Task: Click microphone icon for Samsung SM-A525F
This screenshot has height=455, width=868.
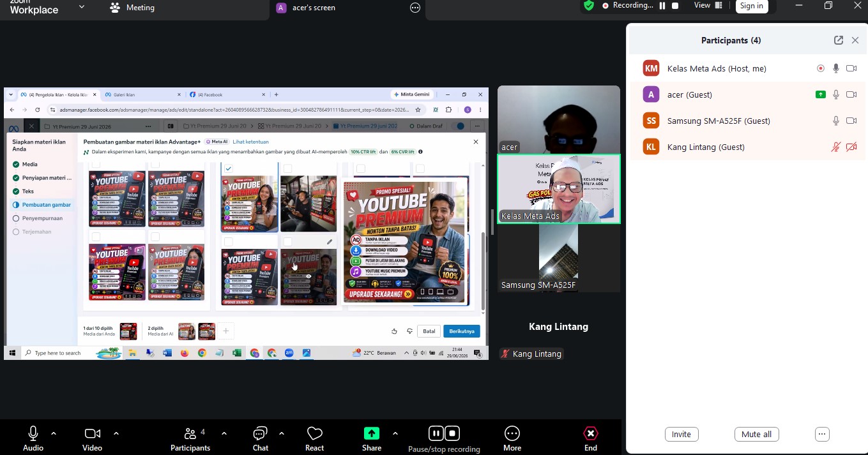Action: [836, 121]
